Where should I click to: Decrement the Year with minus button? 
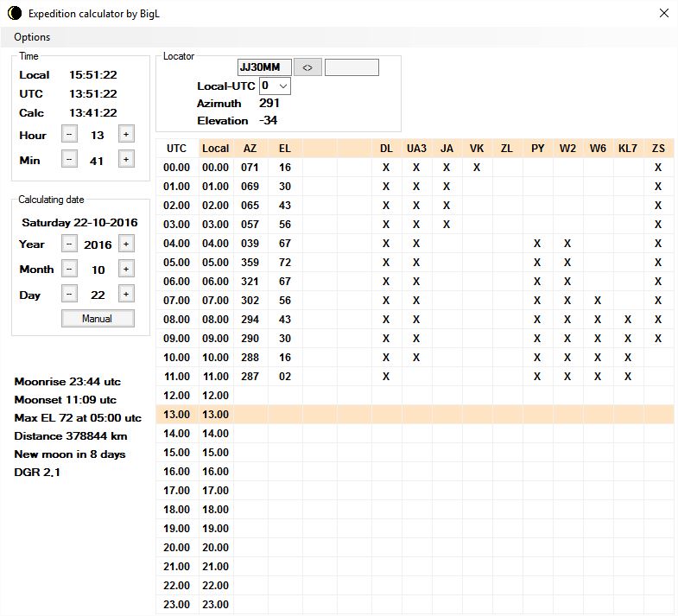pyautogui.click(x=70, y=244)
